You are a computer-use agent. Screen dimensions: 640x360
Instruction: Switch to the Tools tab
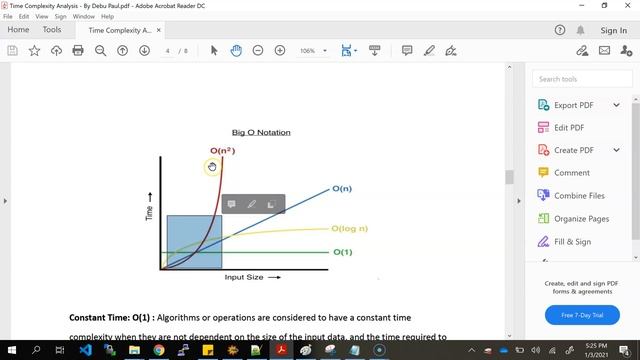point(52,30)
